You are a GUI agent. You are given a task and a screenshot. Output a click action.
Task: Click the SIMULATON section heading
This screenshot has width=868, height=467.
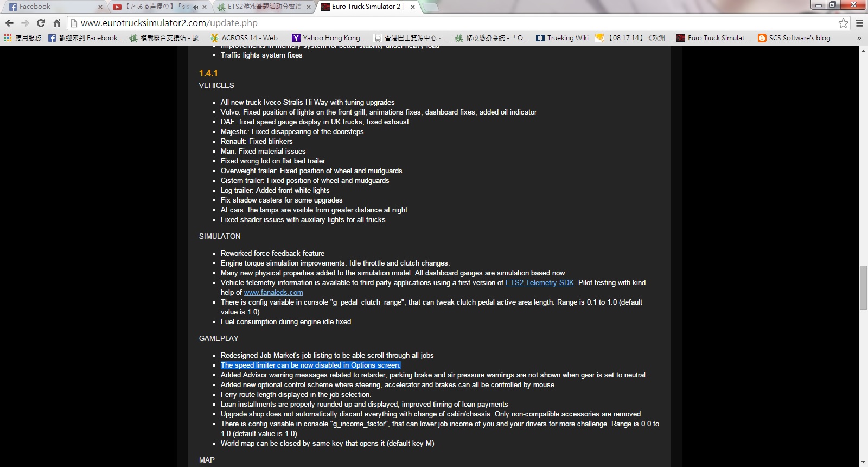220,237
